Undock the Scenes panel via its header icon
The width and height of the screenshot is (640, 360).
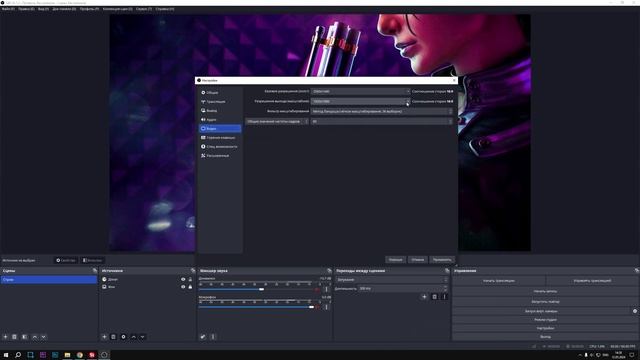[x=95, y=271]
